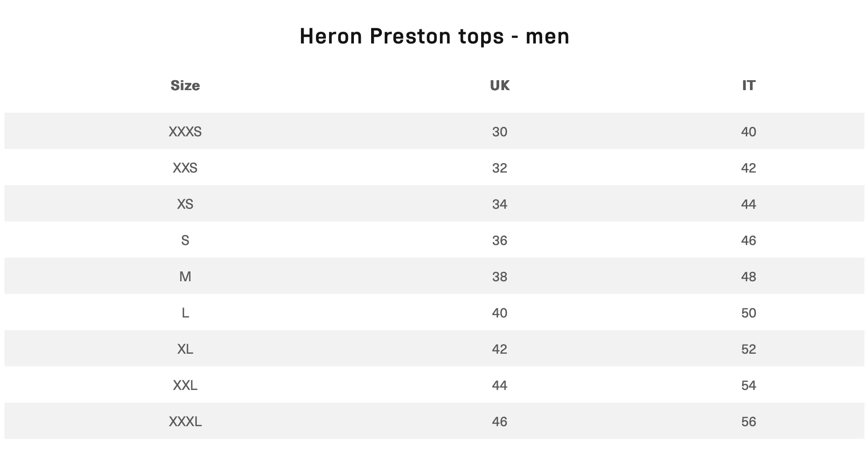
Task: Click UK value 46 in XXXL row
Action: coord(500,422)
